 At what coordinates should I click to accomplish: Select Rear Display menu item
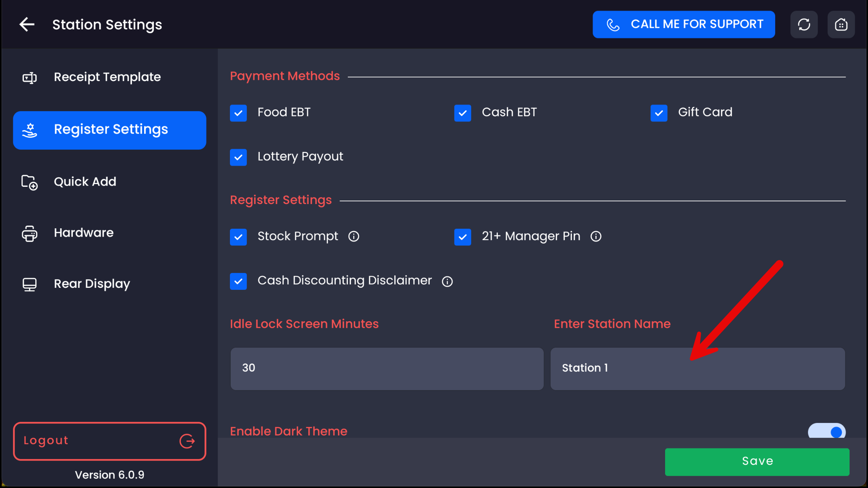pos(92,284)
